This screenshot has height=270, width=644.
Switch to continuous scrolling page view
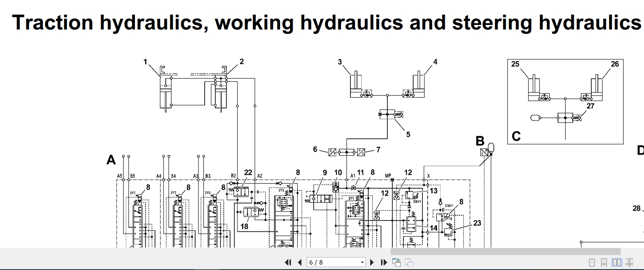point(604,262)
